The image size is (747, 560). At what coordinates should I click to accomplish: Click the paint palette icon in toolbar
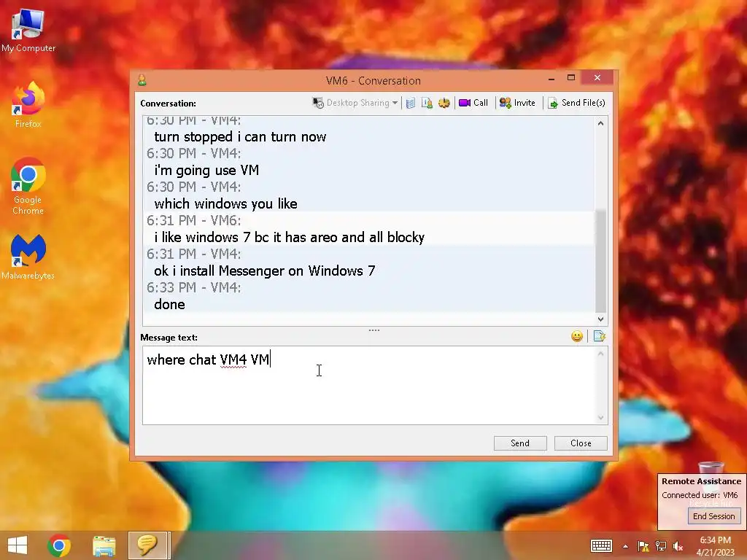(x=444, y=103)
